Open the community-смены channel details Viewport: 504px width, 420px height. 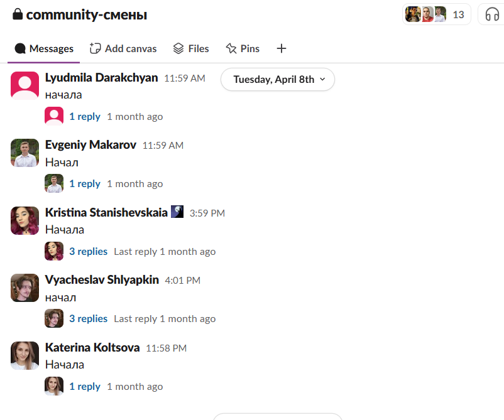coord(87,14)
